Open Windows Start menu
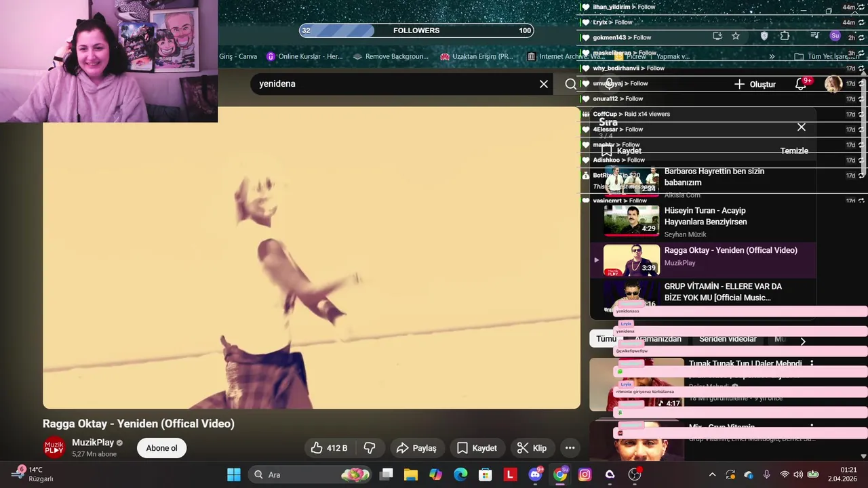The width and height of the screenshot is (868, 488). tap(233, 474)
